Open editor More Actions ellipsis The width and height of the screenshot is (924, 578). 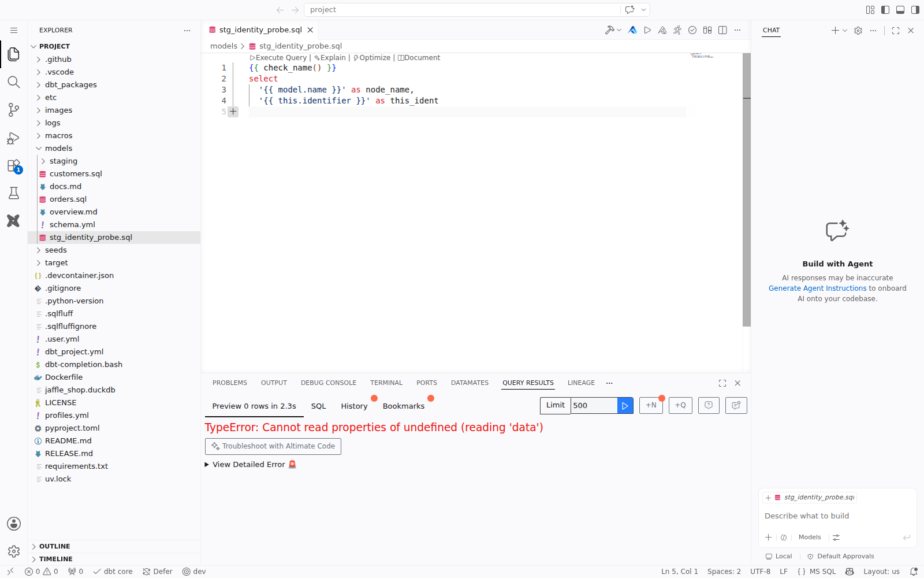tap(737, 30)
